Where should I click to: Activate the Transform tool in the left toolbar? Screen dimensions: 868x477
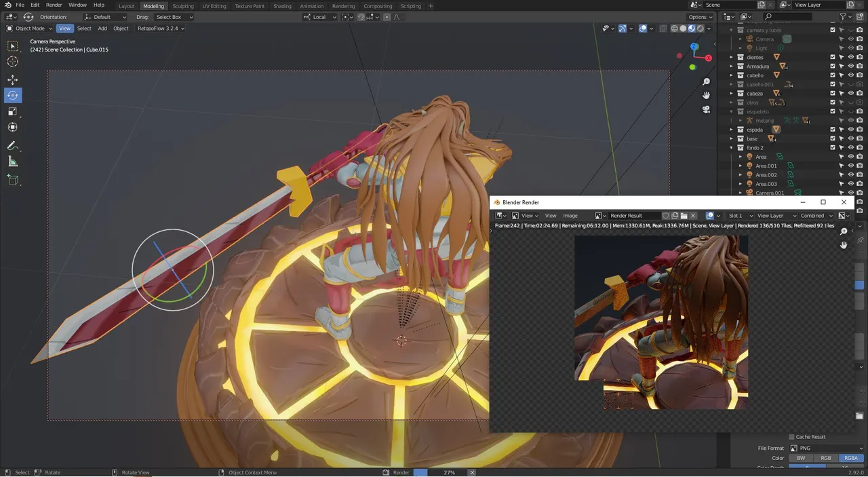(x=13, y=128)
